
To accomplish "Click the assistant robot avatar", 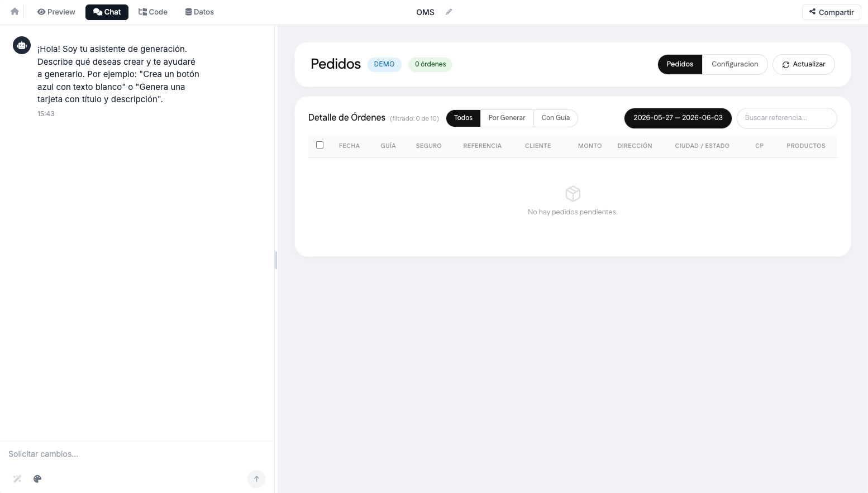I will [22, 45].
